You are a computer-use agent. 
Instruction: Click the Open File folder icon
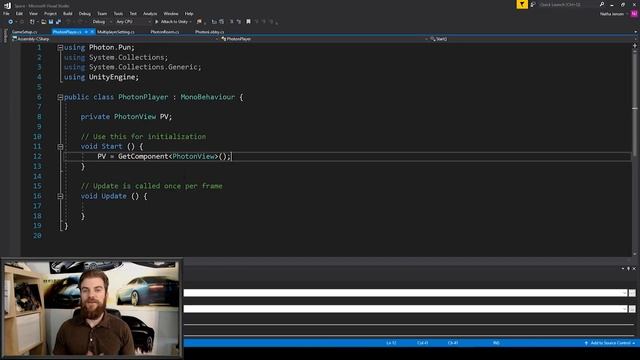pos(43,22)
